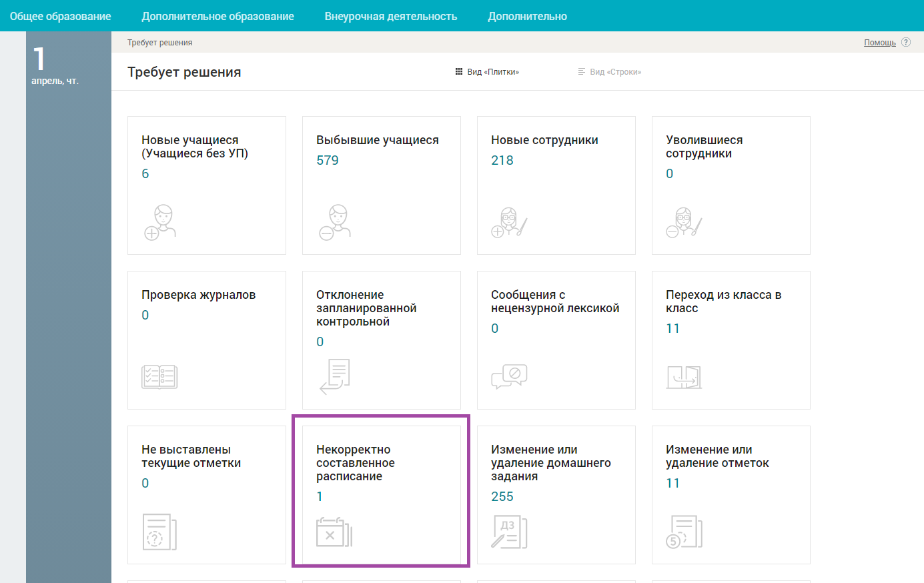Click the marks change grade-5 icon
The width and height of the screenshot is (924, 583).
point(684,532)
